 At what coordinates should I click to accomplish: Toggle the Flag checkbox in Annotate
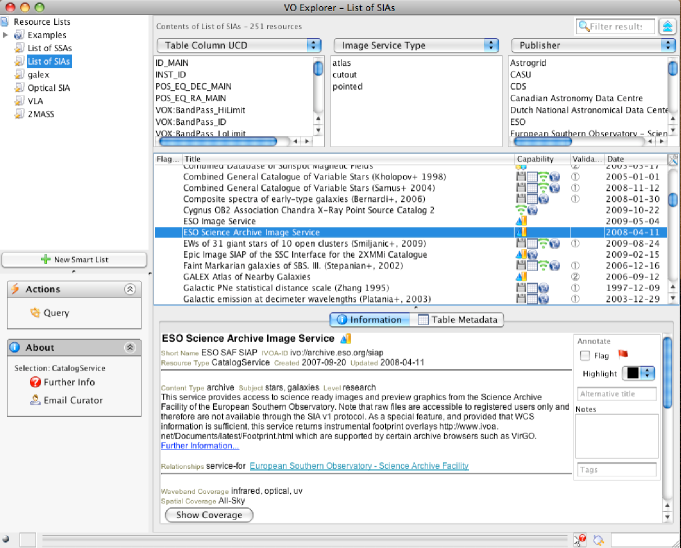[x=585, y=355]
